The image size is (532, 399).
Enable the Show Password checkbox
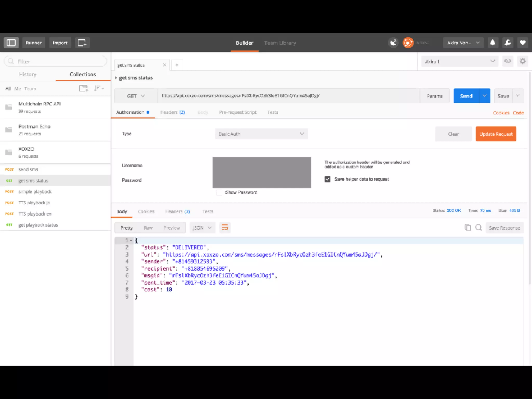point(219,192)
